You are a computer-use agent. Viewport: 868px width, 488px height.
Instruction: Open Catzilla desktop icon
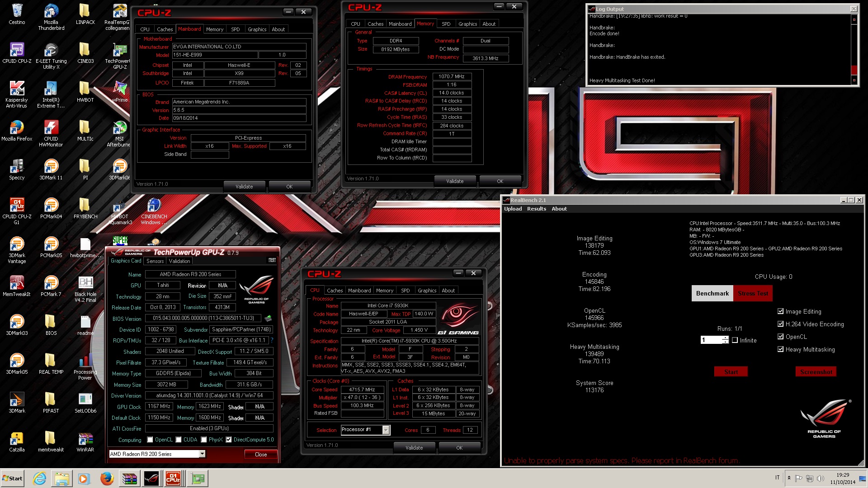(17, 441)
